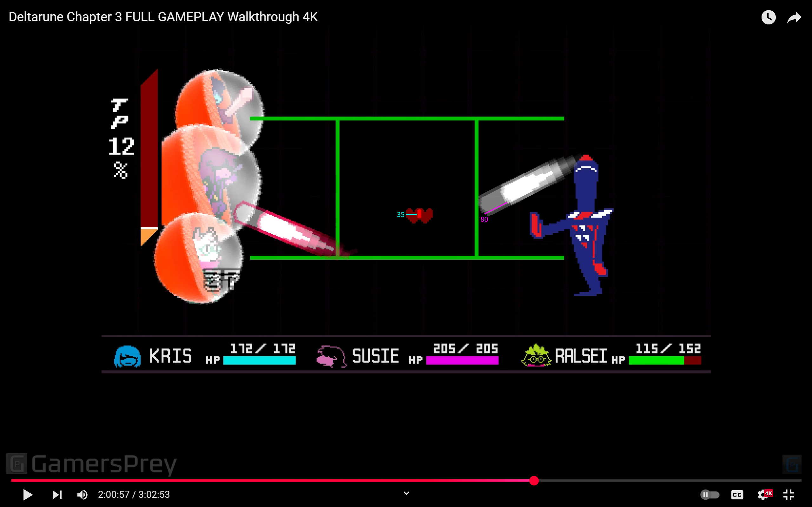
Task: Open the Watch later clock icon
Action: pyautogui.click(x=769, y=17)
